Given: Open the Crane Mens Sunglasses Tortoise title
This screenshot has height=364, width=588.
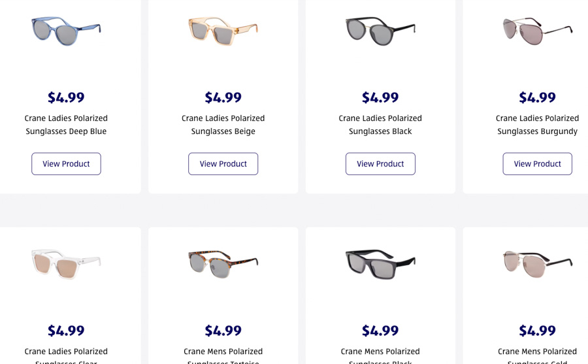Looking at the screenshot, I should (x=223, y=353).
